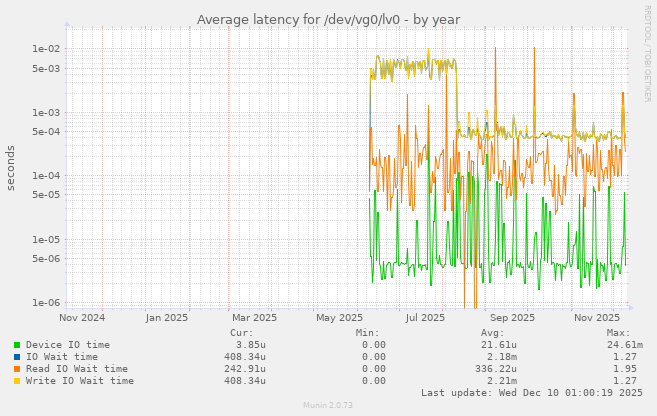The height and width of the screenshot is (416, 657).
Task: Click the '5e-04' y-axis tick label
Action: [46, 132]
